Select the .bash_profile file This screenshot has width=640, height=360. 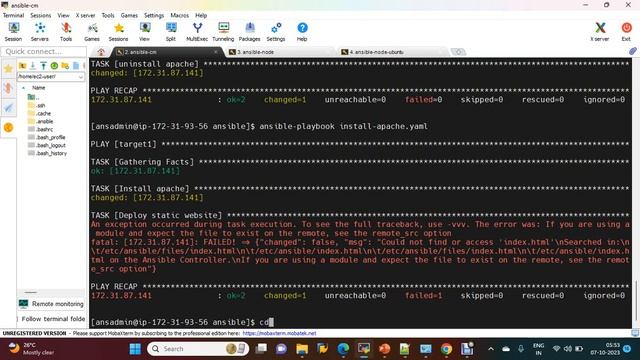47,137
